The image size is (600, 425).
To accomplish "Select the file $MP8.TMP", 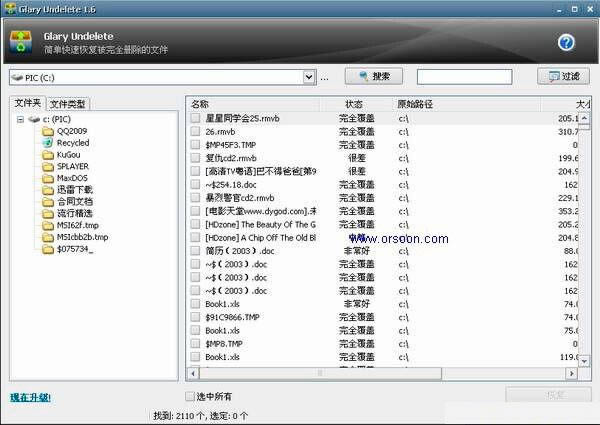I will point(224,344).
